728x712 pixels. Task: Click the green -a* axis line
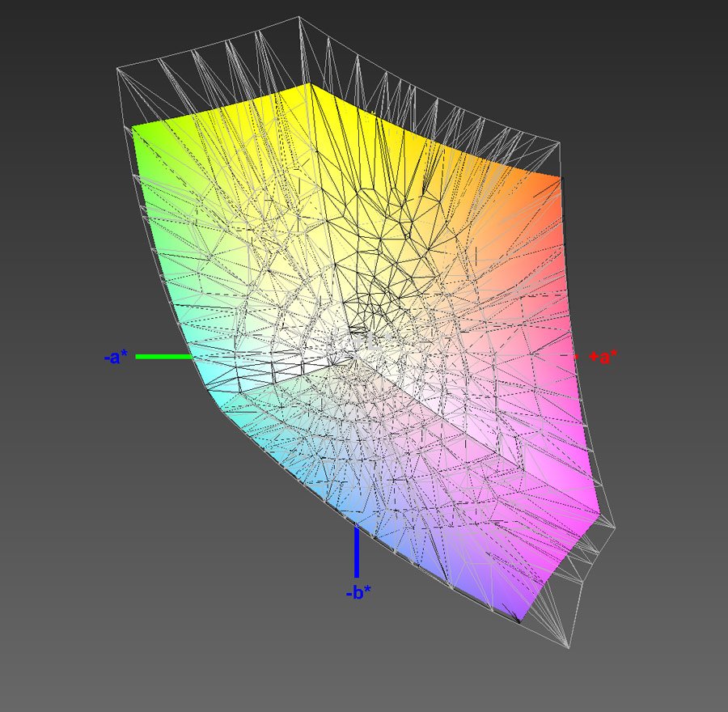pyautogui.click(x=163, y=357)
